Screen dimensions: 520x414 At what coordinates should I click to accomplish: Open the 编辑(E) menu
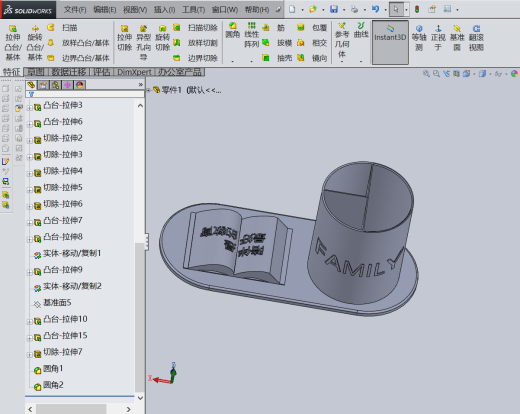(x=105, y=9)
